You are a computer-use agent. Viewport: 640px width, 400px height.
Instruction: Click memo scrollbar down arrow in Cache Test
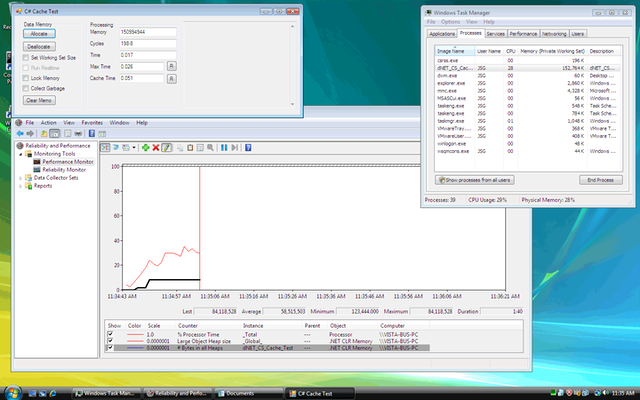click(x=292, y=104)
